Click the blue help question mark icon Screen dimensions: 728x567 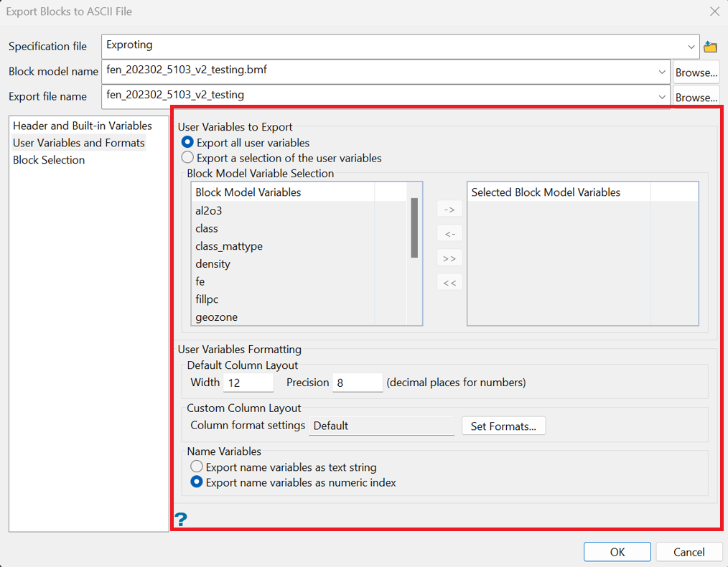coord(181,519)
